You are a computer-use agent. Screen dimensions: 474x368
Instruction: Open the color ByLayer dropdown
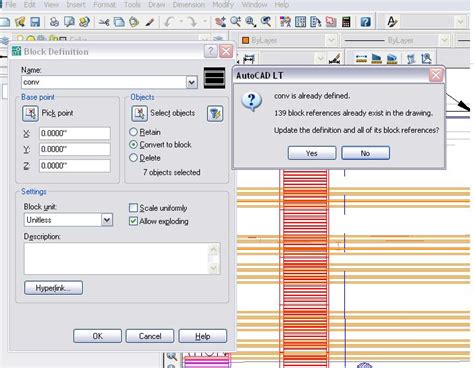coord(331,40)
